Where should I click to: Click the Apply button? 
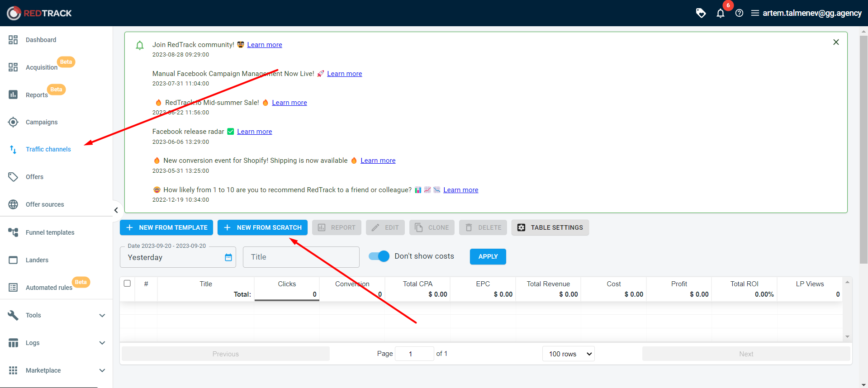tap(488, 256)
